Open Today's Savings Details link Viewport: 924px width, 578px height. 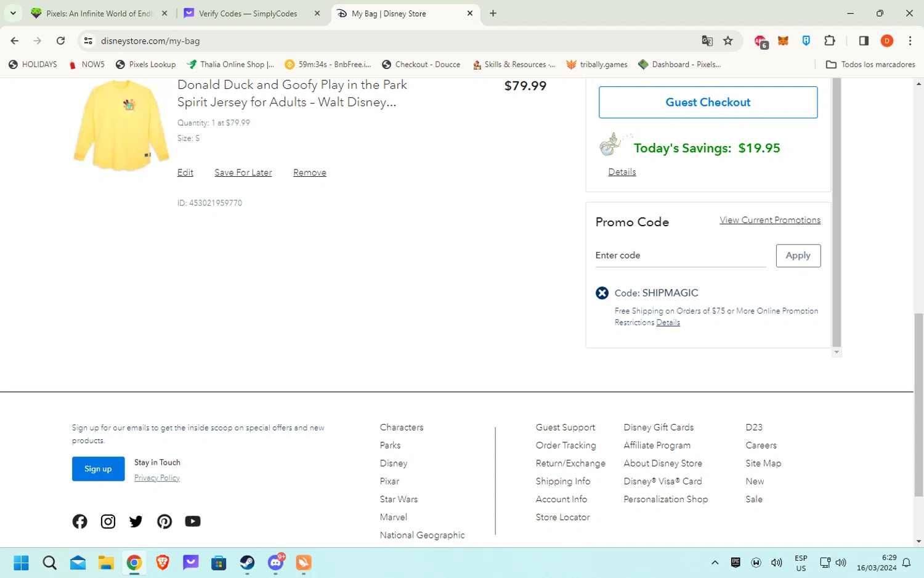pos(622,172)
